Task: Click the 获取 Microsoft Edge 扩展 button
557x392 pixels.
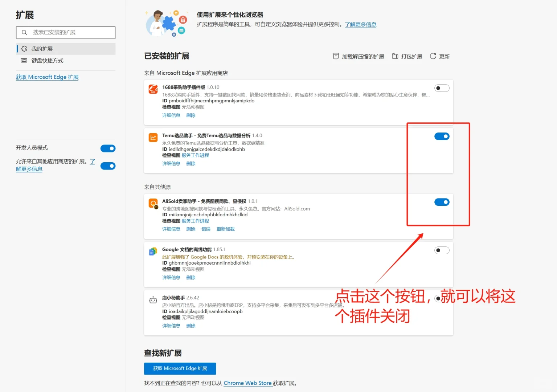Action: (180, 368)
